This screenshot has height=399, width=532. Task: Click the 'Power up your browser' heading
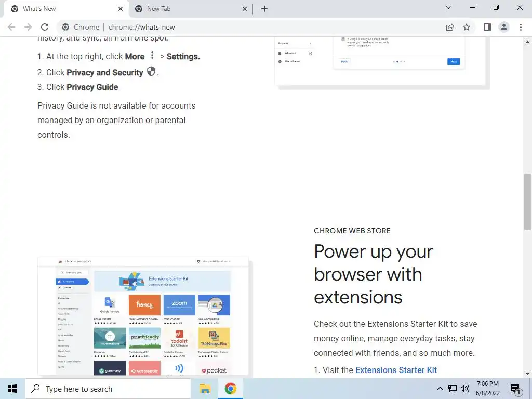374,274
